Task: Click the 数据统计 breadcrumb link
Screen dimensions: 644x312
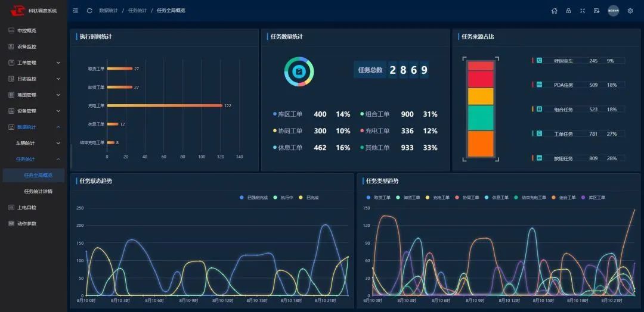Action: click(x=108, y=11)
